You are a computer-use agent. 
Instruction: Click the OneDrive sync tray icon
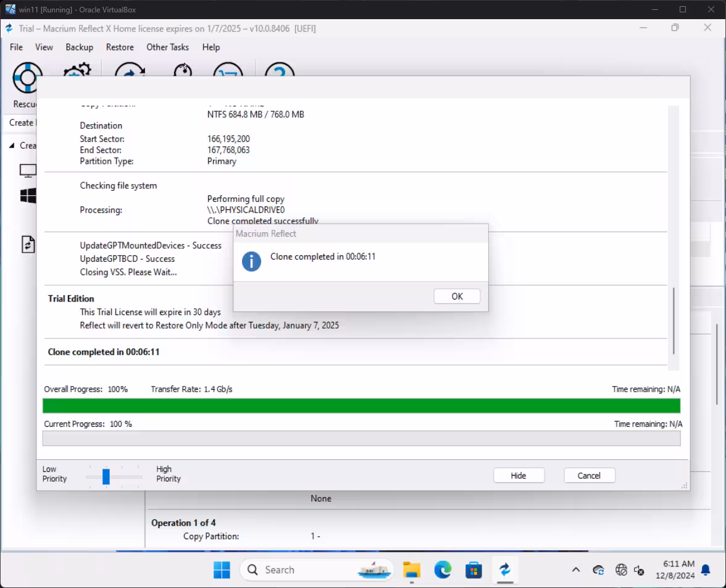598,570
